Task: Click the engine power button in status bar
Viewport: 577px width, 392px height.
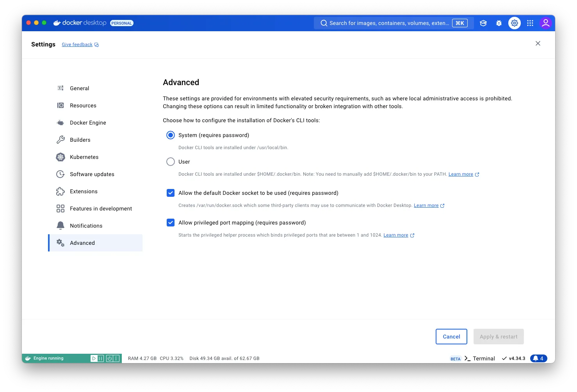Action: click(110, 358)
